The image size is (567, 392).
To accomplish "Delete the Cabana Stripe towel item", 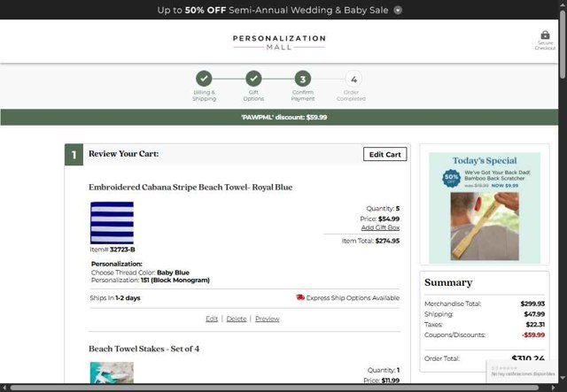I will 237,319.
